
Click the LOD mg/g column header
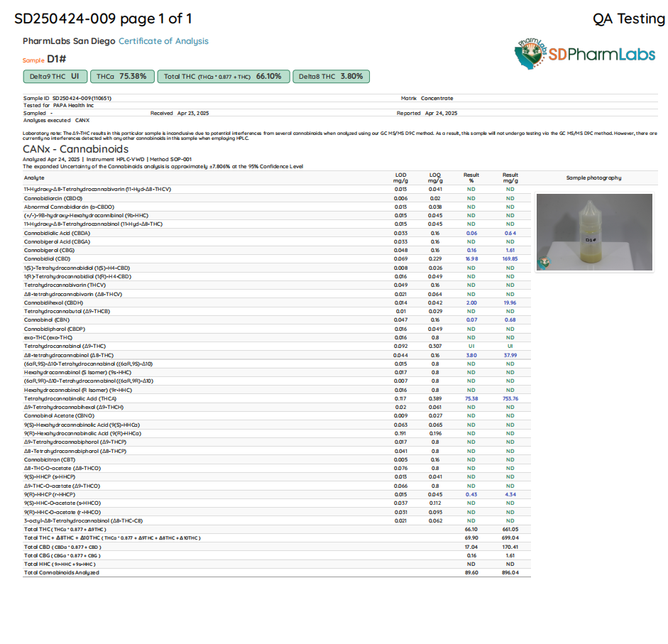[400, 178]
